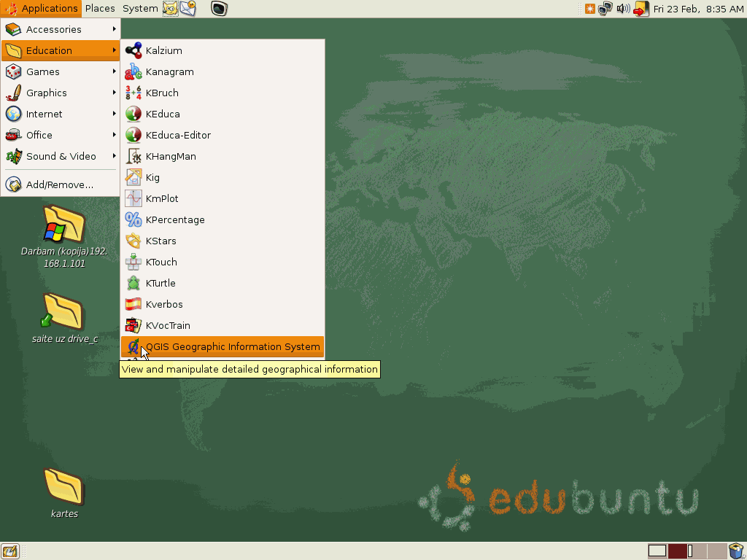Choose Add/Remove... from Applications menu

pos(60,184)
